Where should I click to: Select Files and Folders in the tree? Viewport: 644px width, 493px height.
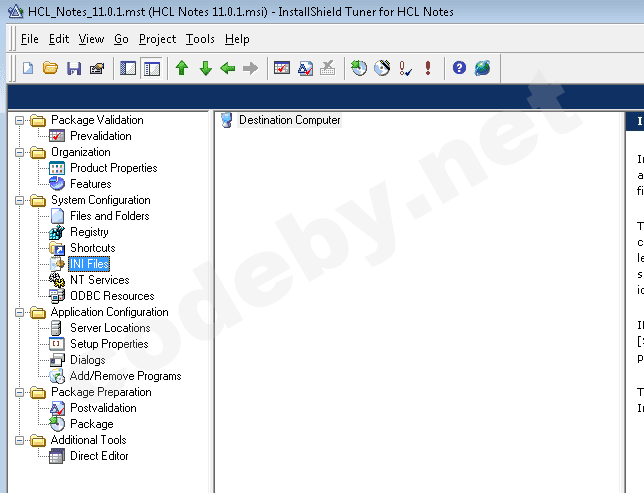coord(110,216)
